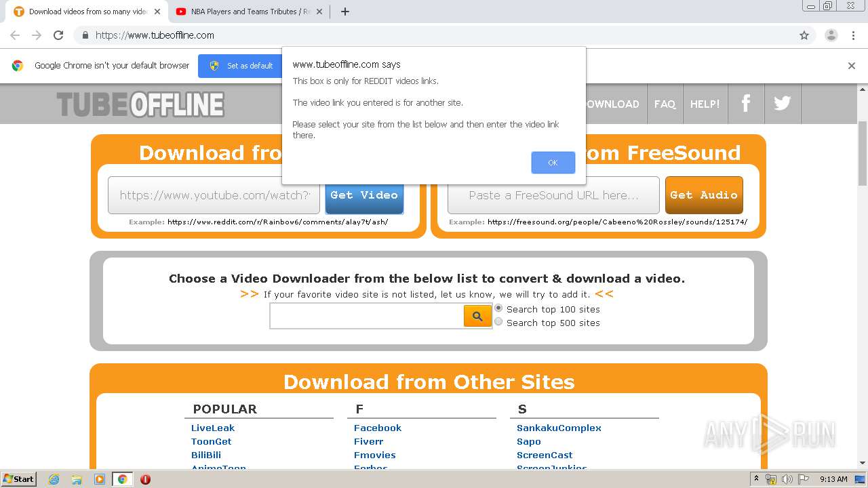Open Windows Media Player from the taskbar
The width and height of the screenshot is (868, 488).
point(100,479)
